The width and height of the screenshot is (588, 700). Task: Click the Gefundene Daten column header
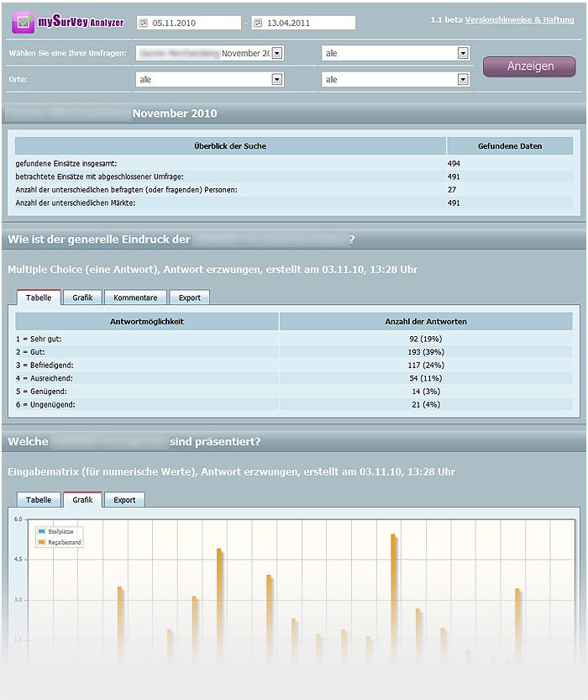(510, 146)
